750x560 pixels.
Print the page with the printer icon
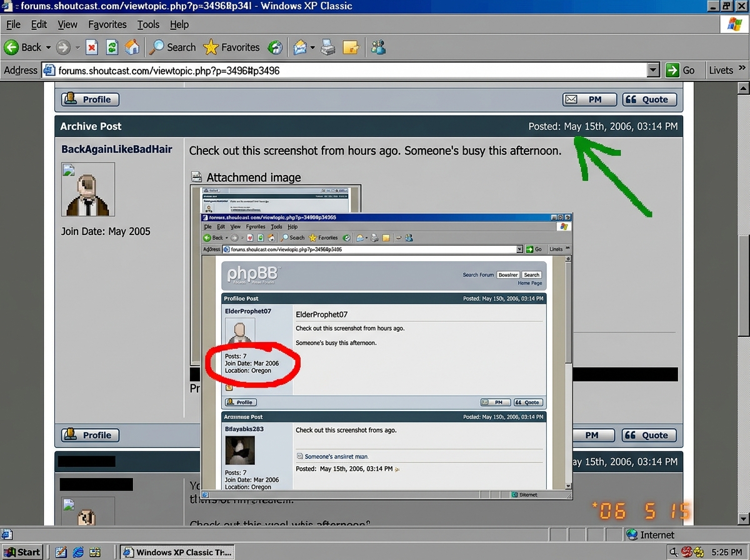click(x=328, y=47)
